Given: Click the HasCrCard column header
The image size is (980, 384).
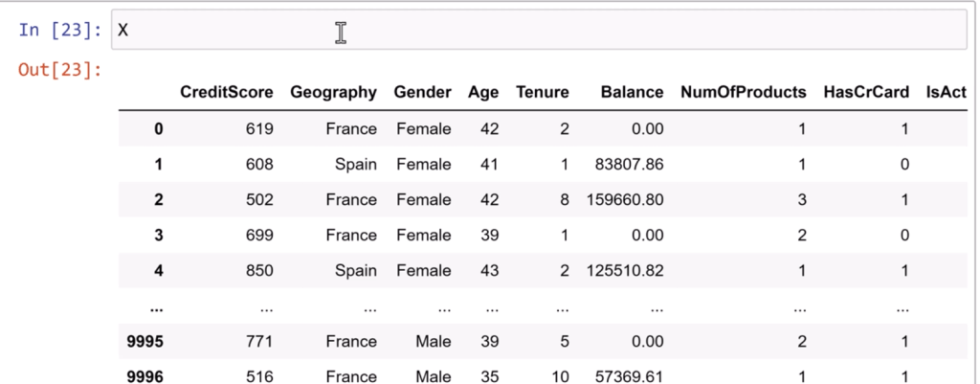Looking at the screenshot, I should (x=865, y=93).
